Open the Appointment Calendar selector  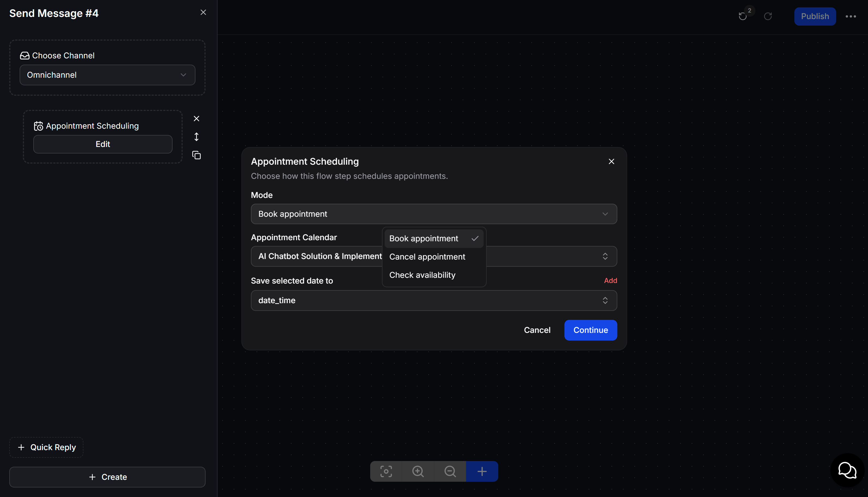434,256
